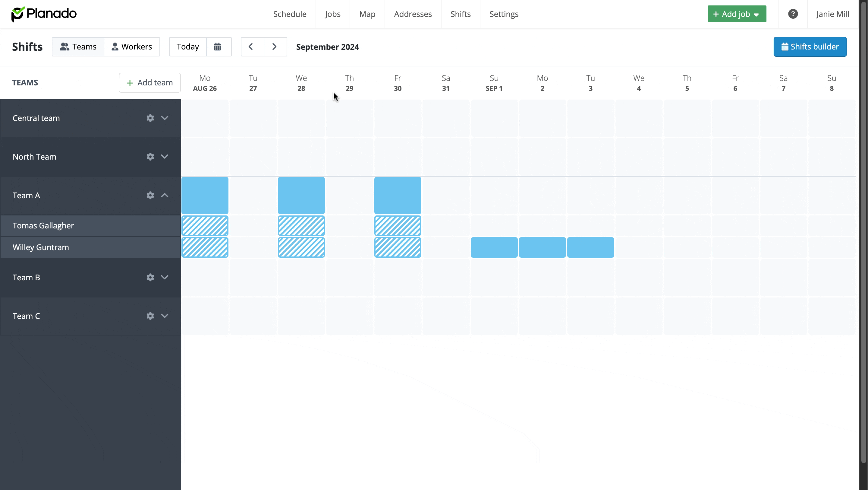Click the Shifts builder button
This screenshot has width=868, height=490.
(x=810, y=47)
